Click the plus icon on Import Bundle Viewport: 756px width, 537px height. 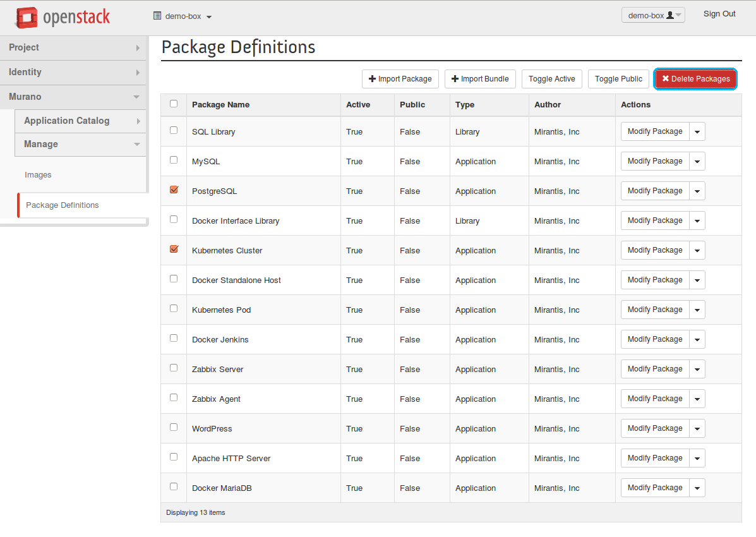pyautogui.click(x=455, y=79)
